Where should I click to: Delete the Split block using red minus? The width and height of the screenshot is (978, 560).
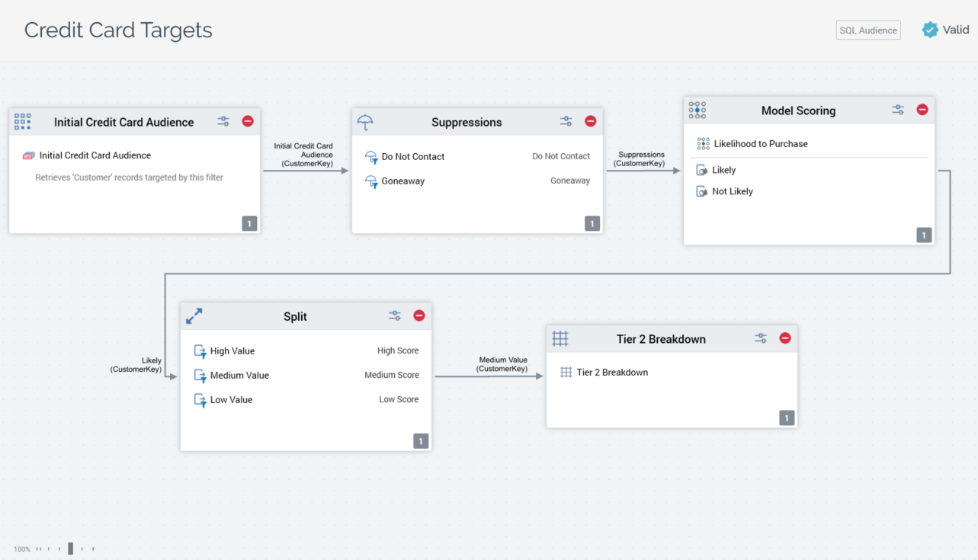tap(418, 315)
